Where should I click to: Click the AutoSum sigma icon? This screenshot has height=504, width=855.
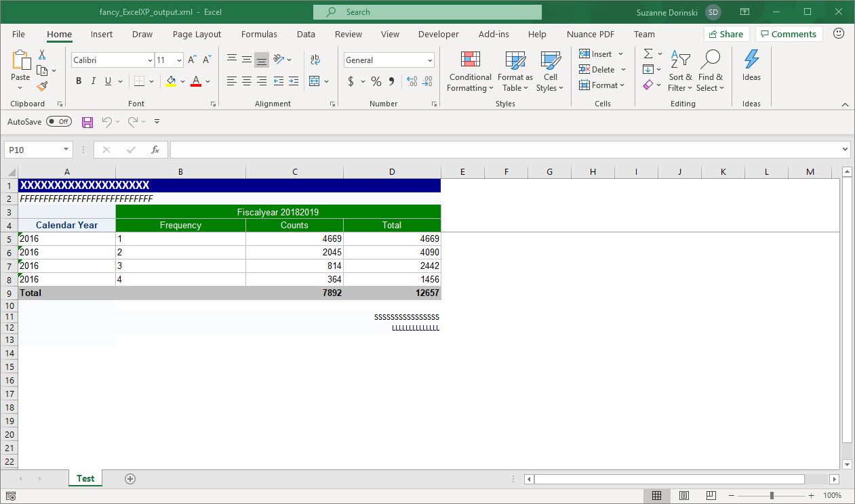point(648,54)
